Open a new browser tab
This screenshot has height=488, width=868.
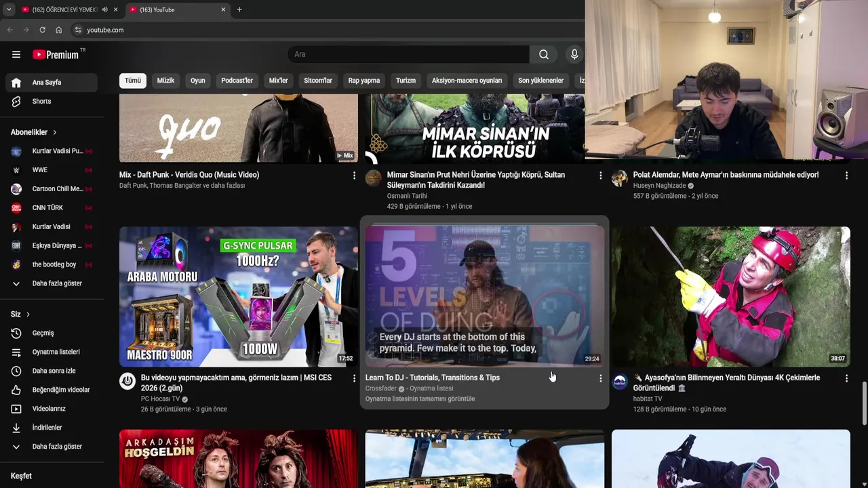[x=239, y=9]
